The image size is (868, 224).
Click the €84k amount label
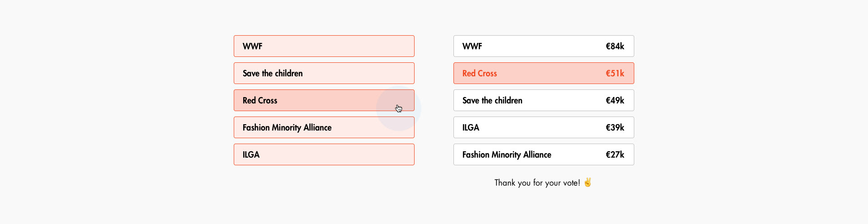[615, 46]
